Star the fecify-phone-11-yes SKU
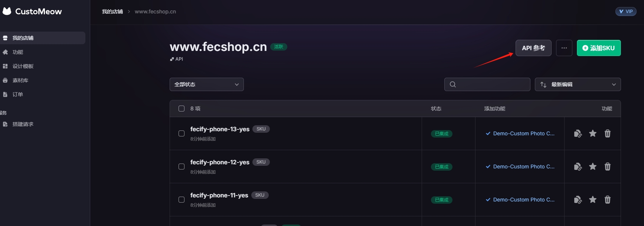The height and width of the screenshot is (226, 644). click(x=593, y=200)
